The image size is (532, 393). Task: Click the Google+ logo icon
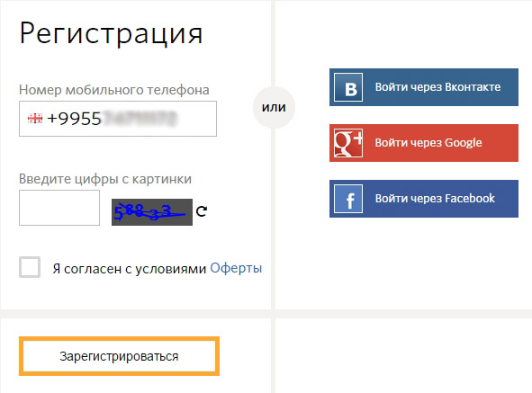pos(348,143)
